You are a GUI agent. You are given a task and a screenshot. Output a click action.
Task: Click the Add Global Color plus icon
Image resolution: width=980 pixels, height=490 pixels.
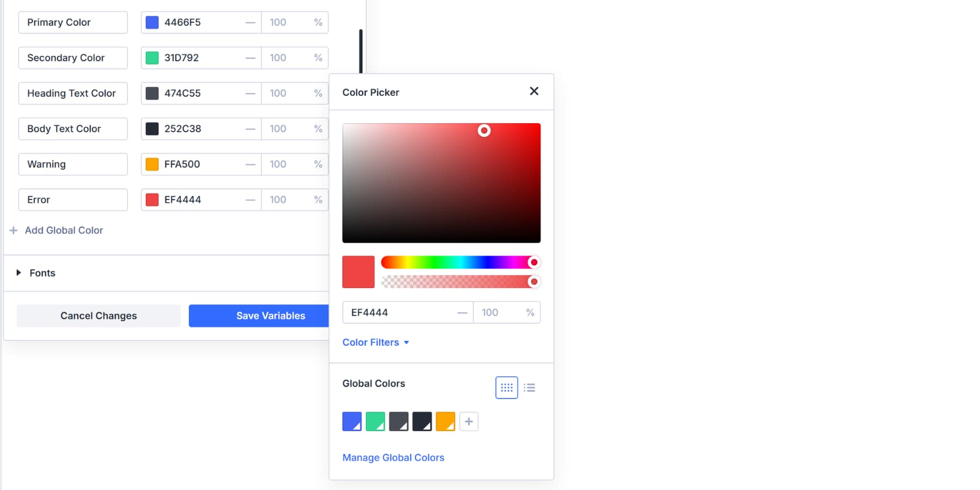(x=14, y=230)
